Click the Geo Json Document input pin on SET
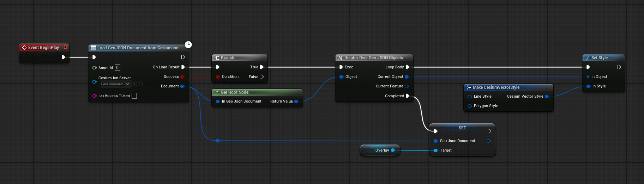The width and height of the screenshot is (644, 184). tap(436, 141)
